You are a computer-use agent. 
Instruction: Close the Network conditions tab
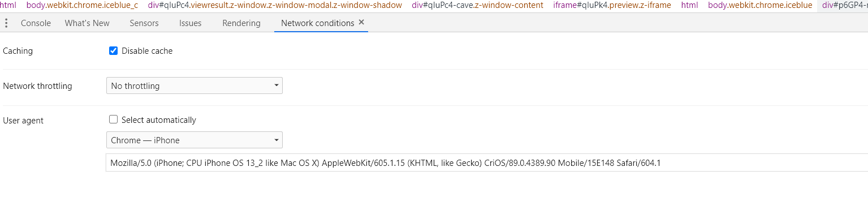(x=361, y=23)
